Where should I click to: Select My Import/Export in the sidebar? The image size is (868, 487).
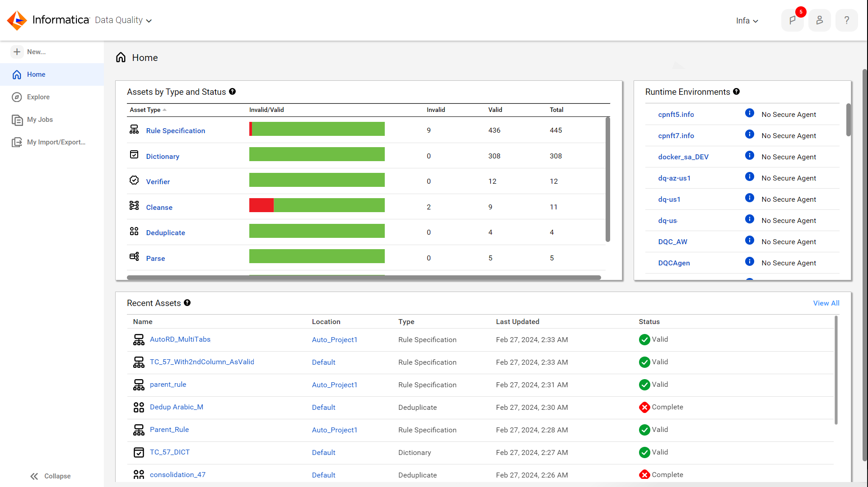pyautogui.click(x=52, y=142)
